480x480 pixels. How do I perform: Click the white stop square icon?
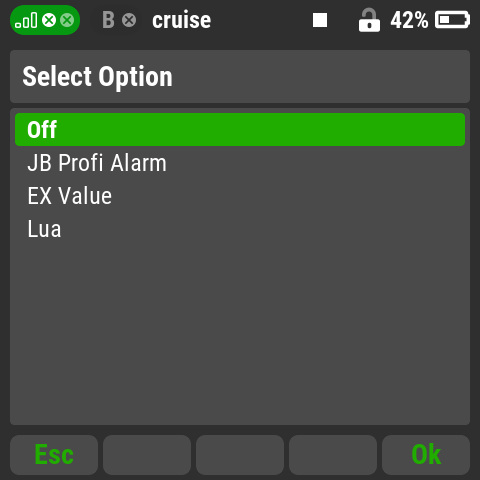click(320, 20)
